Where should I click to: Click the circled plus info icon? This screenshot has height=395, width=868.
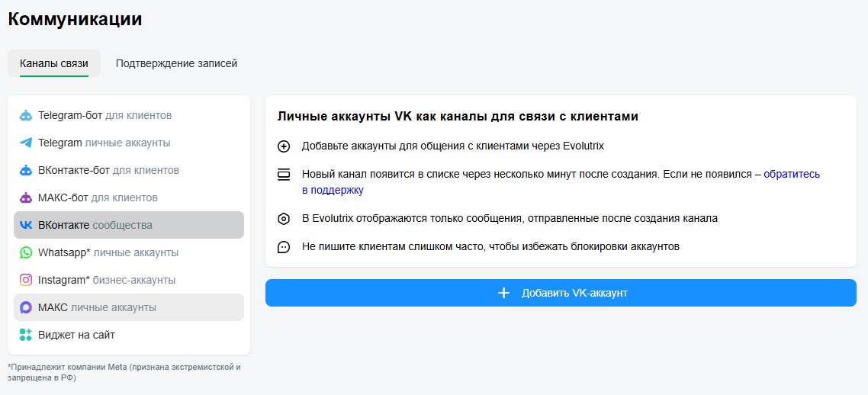[x=284, y=146]
